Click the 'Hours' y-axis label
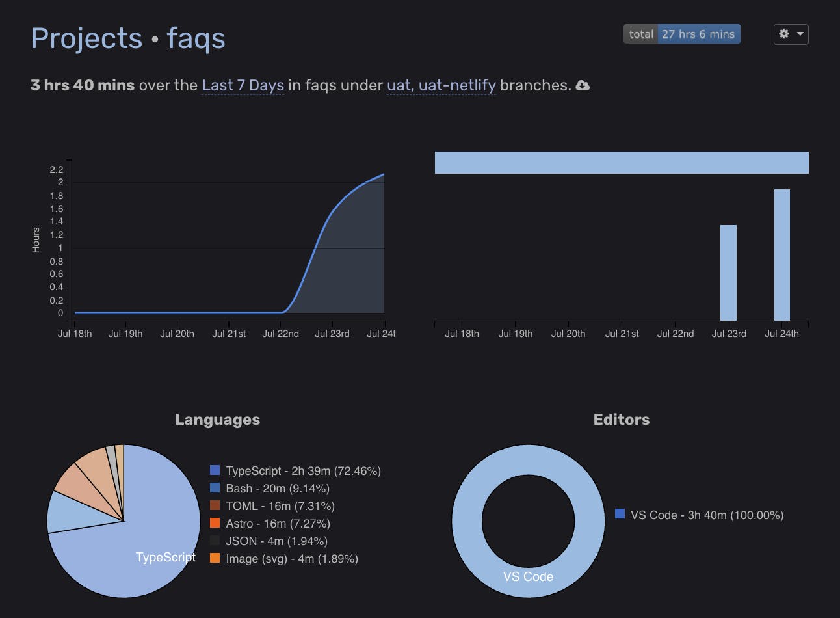This screenshot has width=840, height=618. tap(36, 240)
